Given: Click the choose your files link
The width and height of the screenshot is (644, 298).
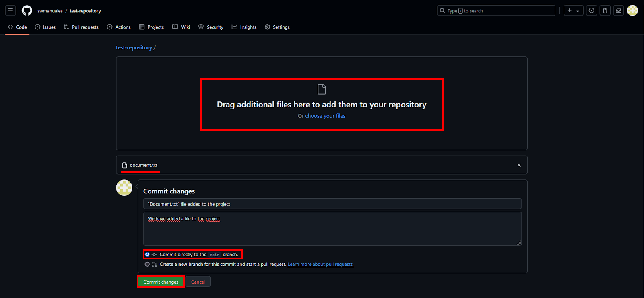Looking at the screenshot, I should click(x=325, y=116).
